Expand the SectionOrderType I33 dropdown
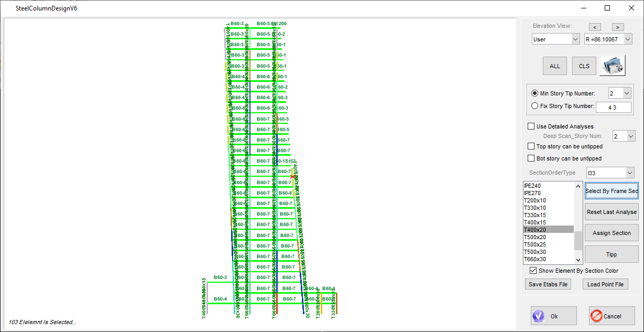Screen dimensions: 644x332 click(609, 173)
